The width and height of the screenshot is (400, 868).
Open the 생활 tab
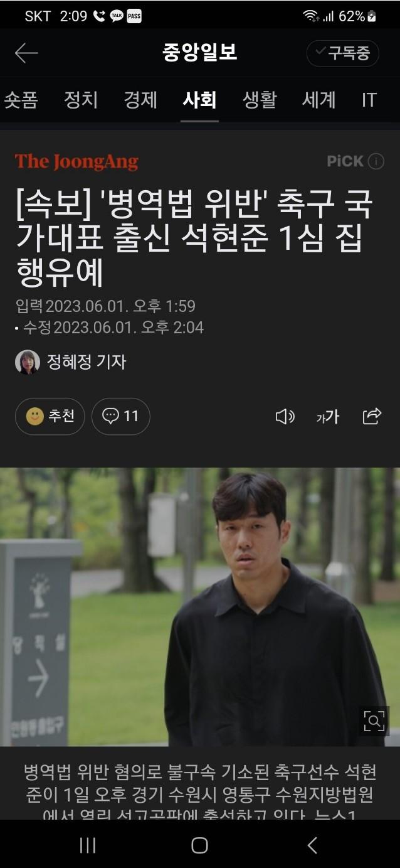point(260,100)
